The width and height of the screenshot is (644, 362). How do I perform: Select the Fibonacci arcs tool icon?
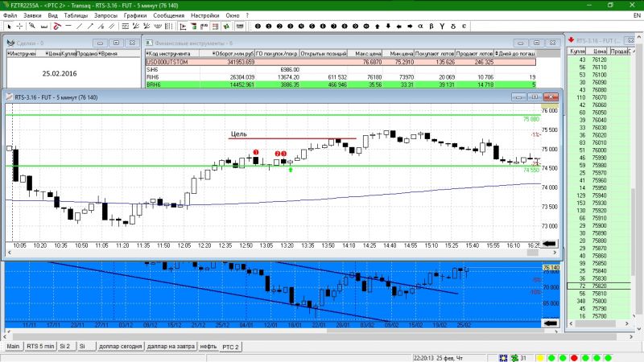[158, 27]
